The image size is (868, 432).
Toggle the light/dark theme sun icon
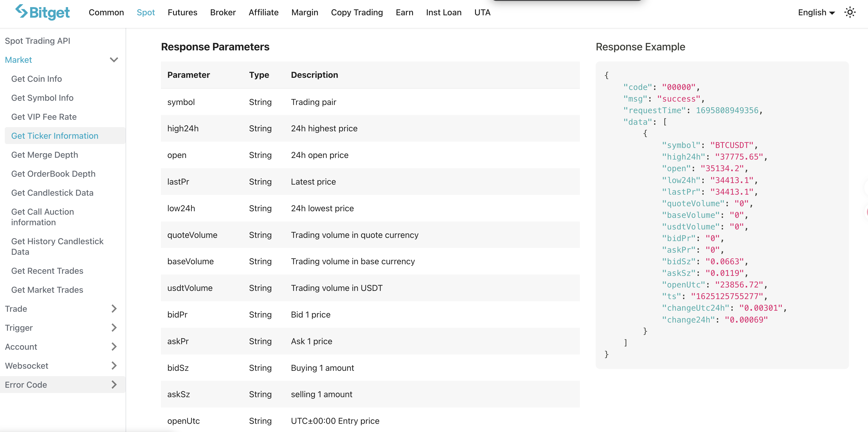click(850, 12)
